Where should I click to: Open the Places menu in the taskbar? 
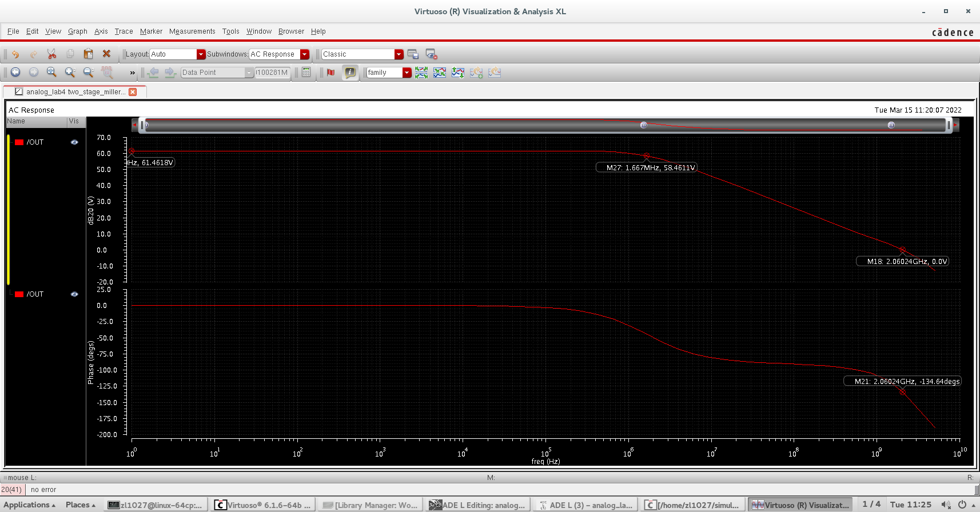81,505
